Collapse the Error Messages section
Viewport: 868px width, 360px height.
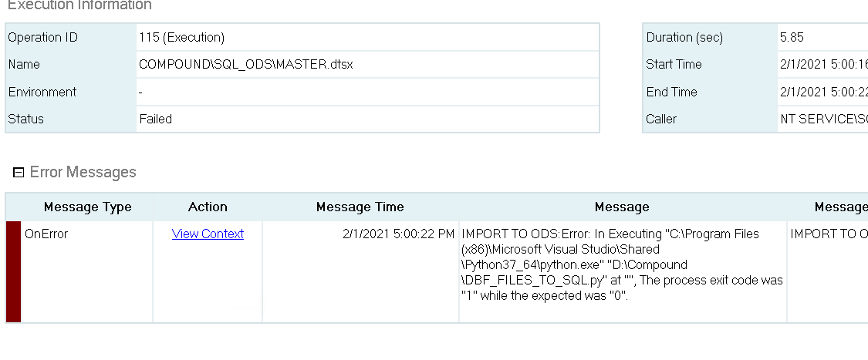coord(19,173)
